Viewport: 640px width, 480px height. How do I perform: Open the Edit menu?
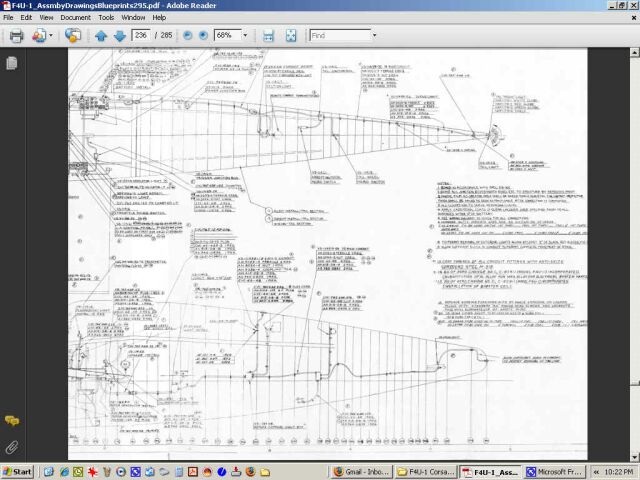[x=26, y=18]
